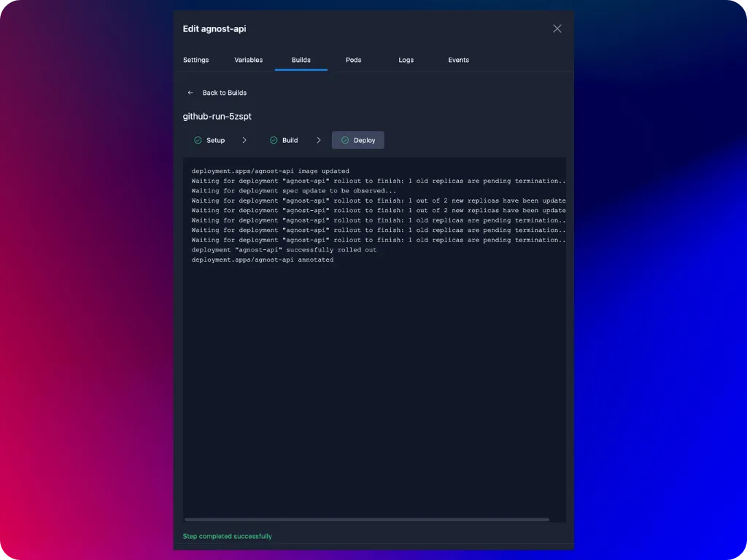Switch to the Variables tab

(x=248, y=60)
